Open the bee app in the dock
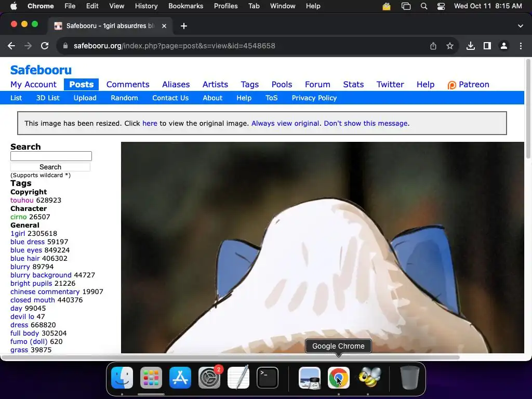The height and width of the screenshot is (399, 532). (x=369, y=377)
